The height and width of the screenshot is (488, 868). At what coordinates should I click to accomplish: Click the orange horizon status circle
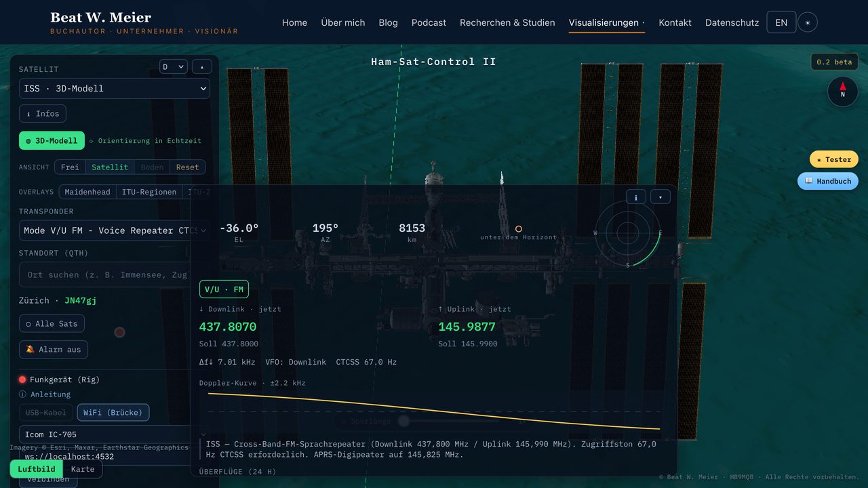tap(519, 229)
